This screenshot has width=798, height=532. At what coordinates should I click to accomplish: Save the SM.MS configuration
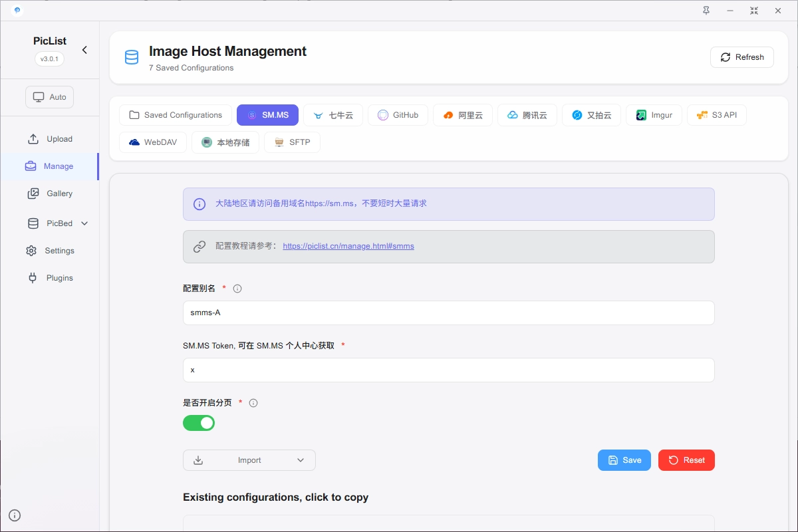pyautogui.click(x=624, y=460)
